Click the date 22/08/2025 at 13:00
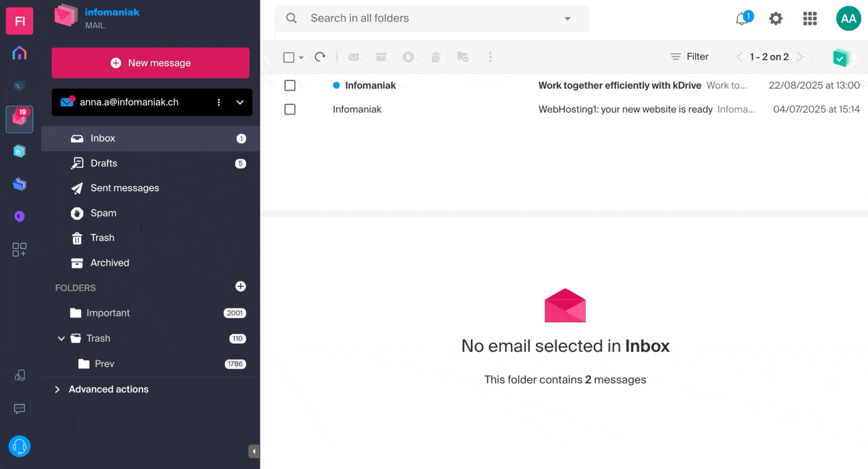This screenshot has height=469, width=868. pyautogui.click(x=814, y=85)
